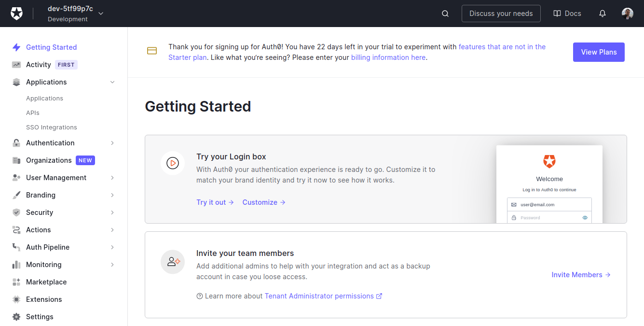Click Invite Members for team admins

click(x=577, y=274)
